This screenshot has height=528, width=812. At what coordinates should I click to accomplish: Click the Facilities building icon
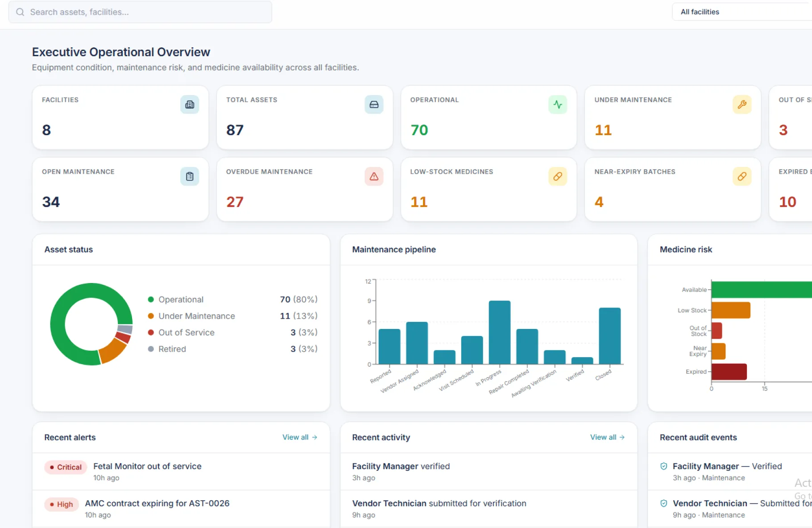click(x=190, y=104)
